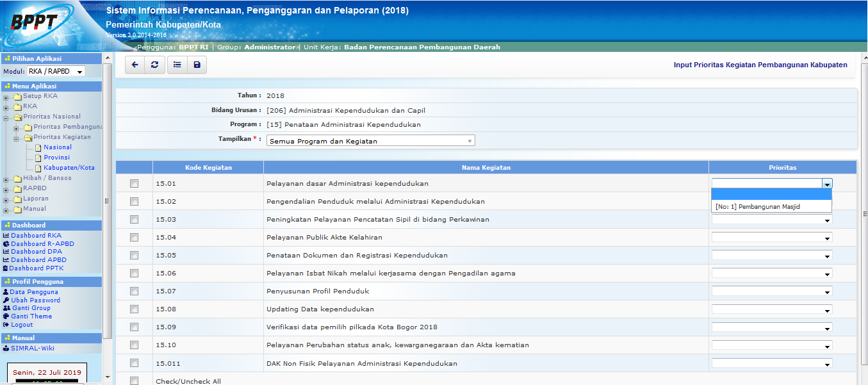
Task: Click the back arrow toolbar icon
Action: pos(135,65)
